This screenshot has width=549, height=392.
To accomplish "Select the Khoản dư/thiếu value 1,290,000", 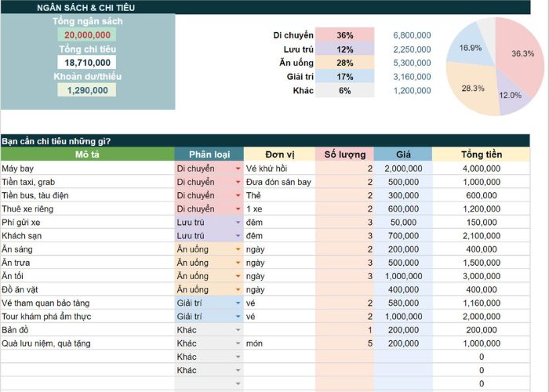I will point(87,90).
